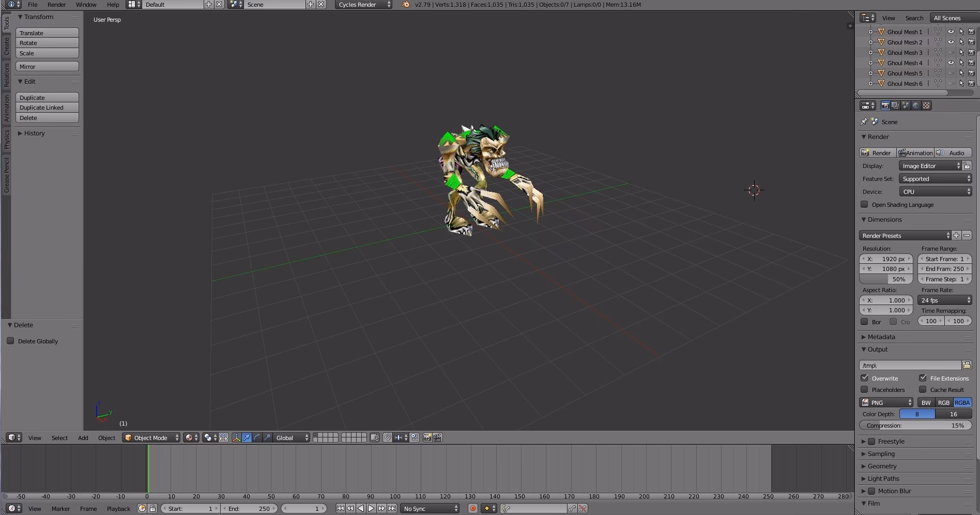Click the delete keyframe icon in timeline
This screenshot has height=515, width=980.
point(583,508)
